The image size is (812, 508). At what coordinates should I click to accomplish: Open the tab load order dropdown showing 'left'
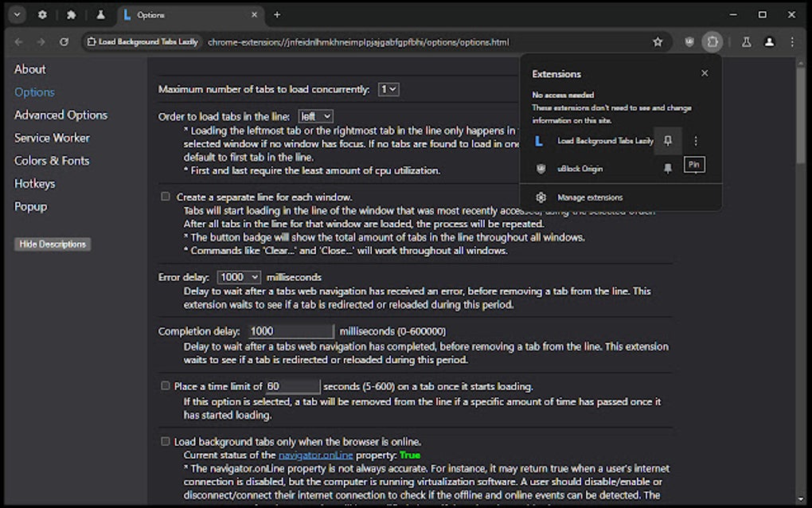[315, 115]
